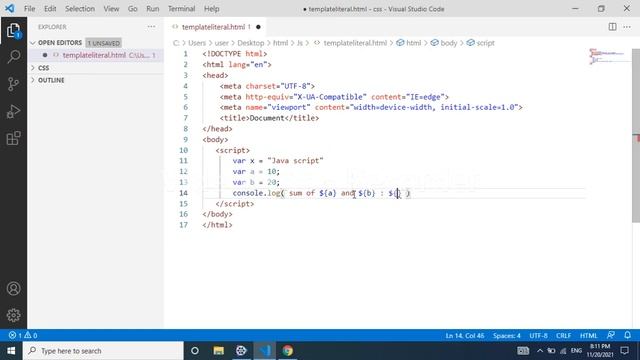The height and width of the screenshot is (360, 640).
Task: Click UTF-8 encoding in status bar
Action: [538, 336]
